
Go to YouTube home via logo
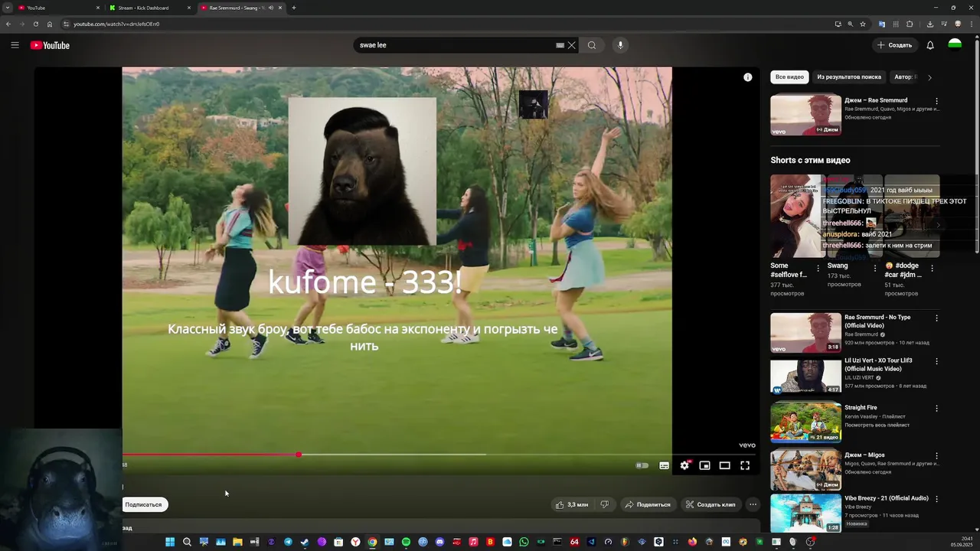(50, 45)
